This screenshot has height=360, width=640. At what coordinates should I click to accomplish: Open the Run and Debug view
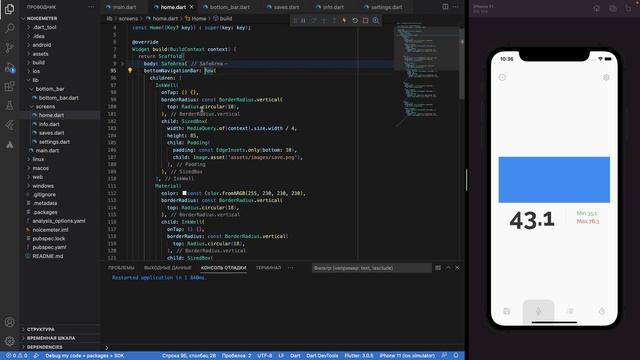(9, 68)
